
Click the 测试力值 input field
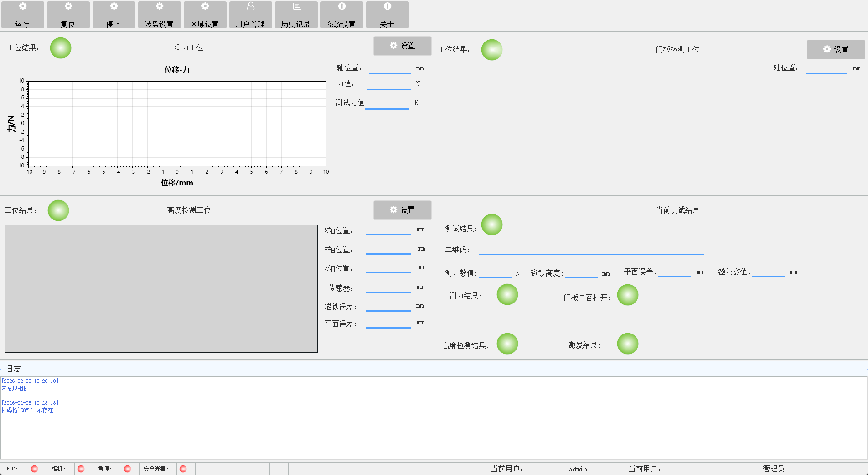coord(387,104)
